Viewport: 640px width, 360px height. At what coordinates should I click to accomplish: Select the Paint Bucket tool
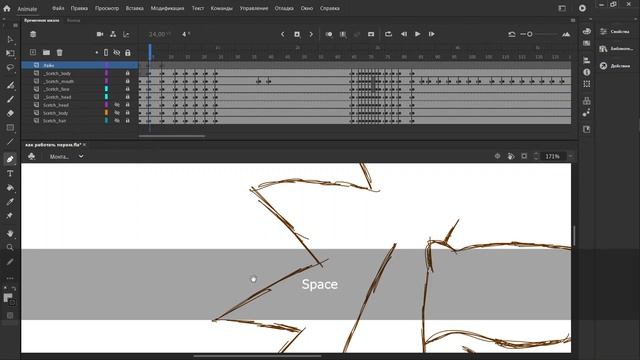tap(10, 188)
